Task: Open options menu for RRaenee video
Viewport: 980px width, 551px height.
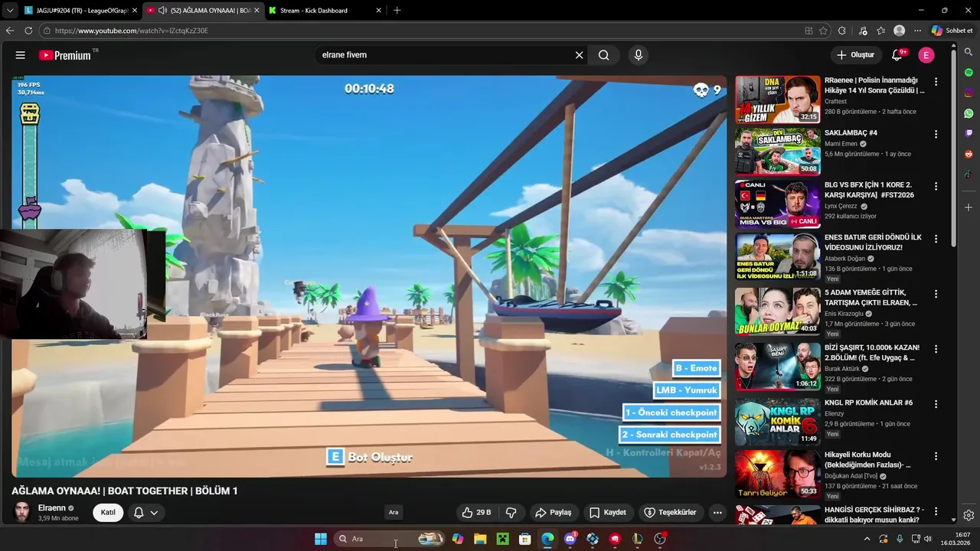Action: coord(936,82)
